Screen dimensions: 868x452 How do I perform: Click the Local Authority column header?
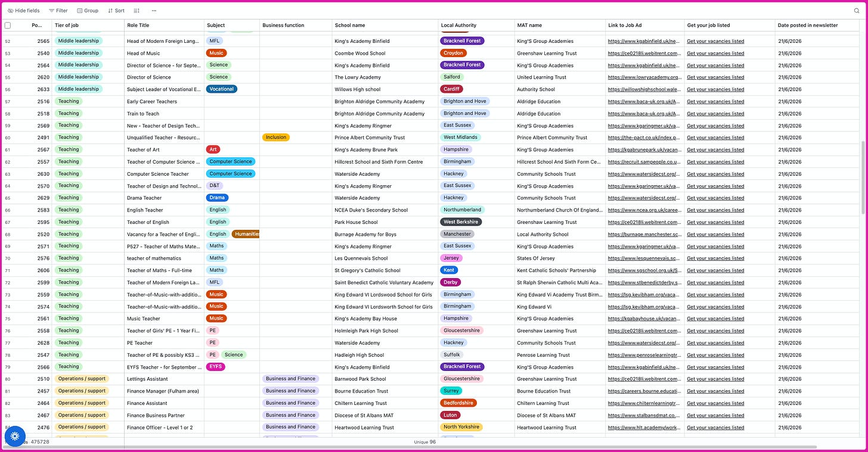coord(476,26)
